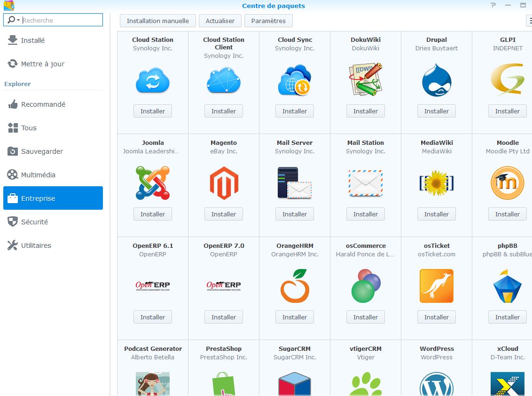
Task: Select the Mail Server package icon
Action: point(295,183)
